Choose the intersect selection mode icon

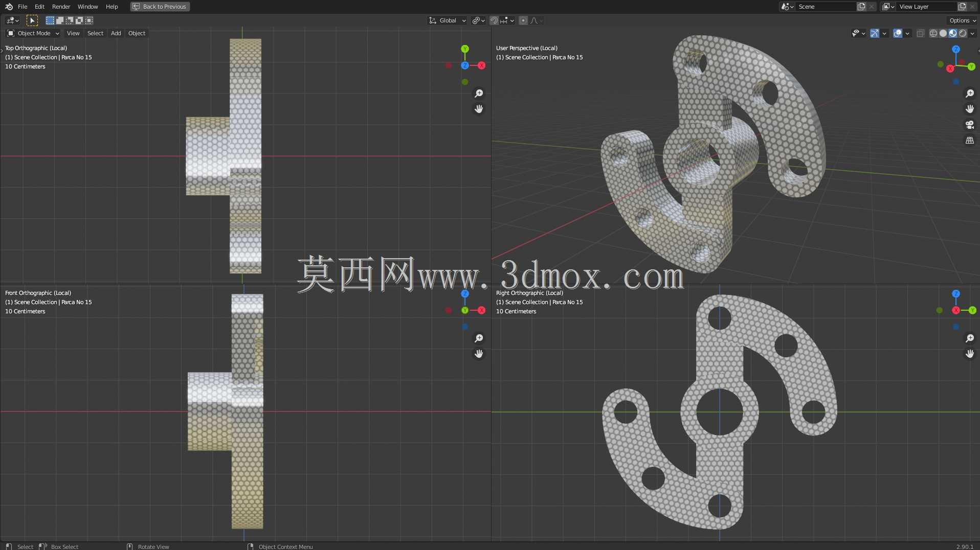(89, 20)
